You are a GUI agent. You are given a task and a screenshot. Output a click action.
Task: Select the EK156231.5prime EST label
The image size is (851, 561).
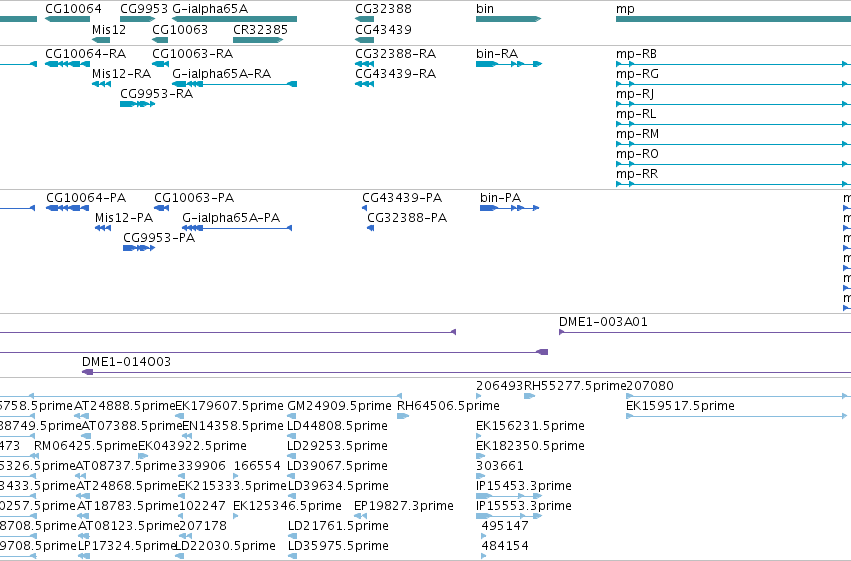tap(530, 426)
